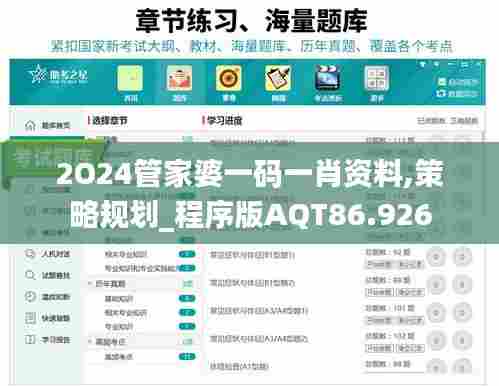Image resolution: width=499 pixels, height=386 pixels.
Task: Click the bullseye target icon in toolbar
Action: [228, 78]
